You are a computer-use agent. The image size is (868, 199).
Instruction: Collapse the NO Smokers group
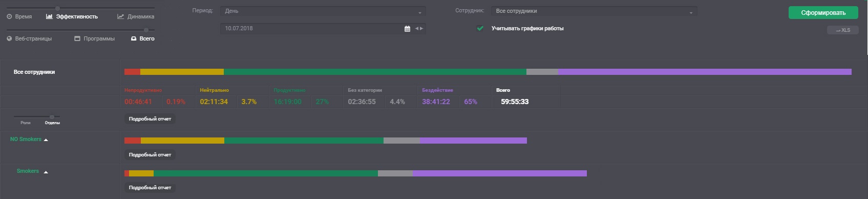(46, 140)
